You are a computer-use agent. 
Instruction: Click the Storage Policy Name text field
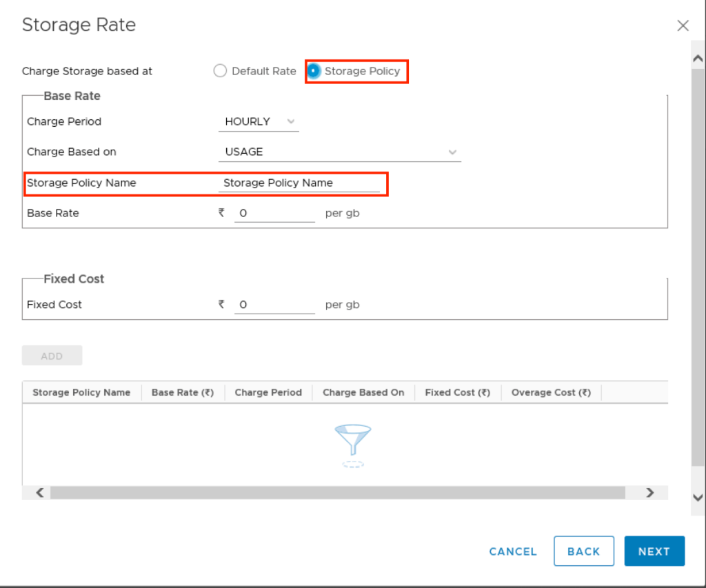[x=299, y=183]
